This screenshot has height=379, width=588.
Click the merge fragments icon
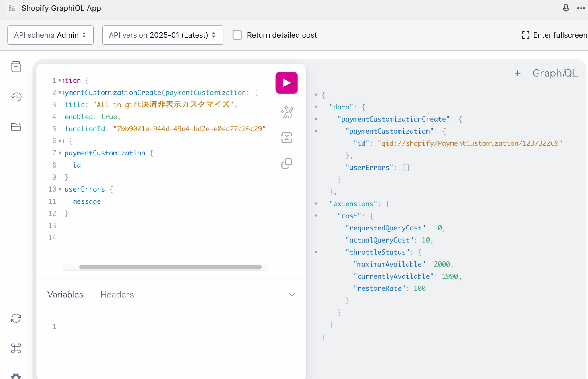click(x=287, y=138)
